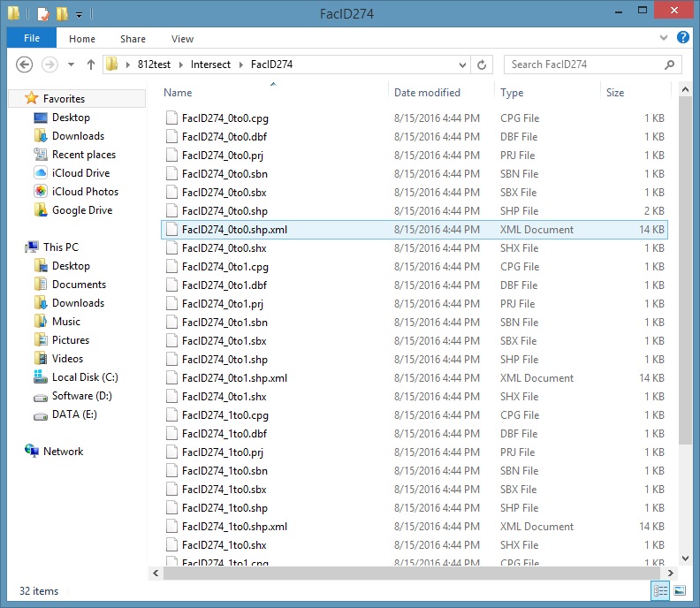Open Google Drive in navigation pane
Viewport: 700px width, 608px height.
(82, 210)
